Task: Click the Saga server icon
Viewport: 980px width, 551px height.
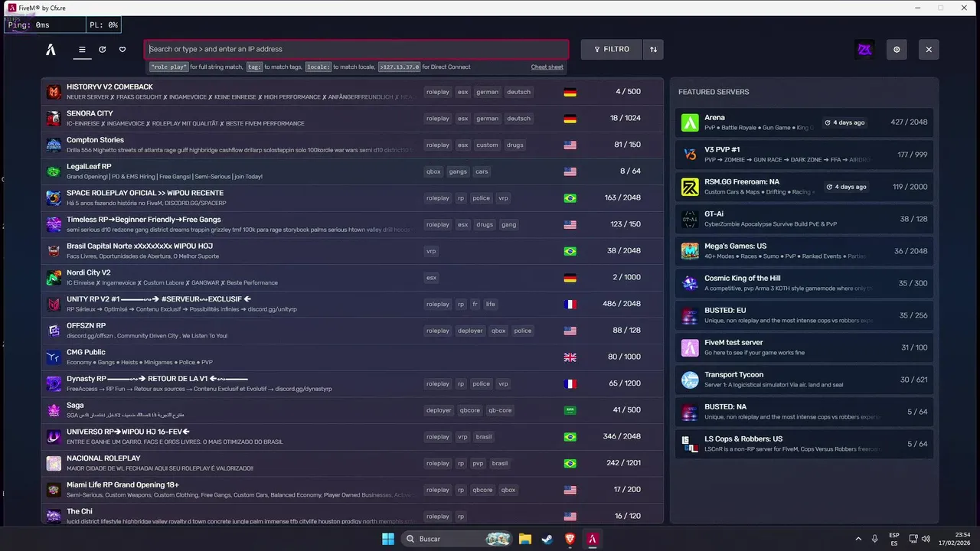Action: tap(54, 410)
